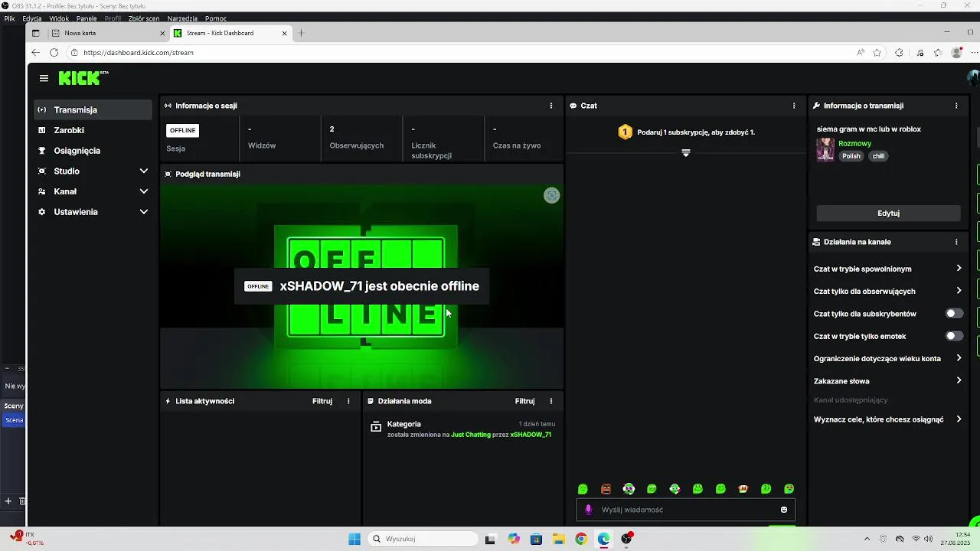The width and height of the screenshot is (980, 551).
Task: Open Chrome from the taskbar
Action: click(x=581, y=539)
